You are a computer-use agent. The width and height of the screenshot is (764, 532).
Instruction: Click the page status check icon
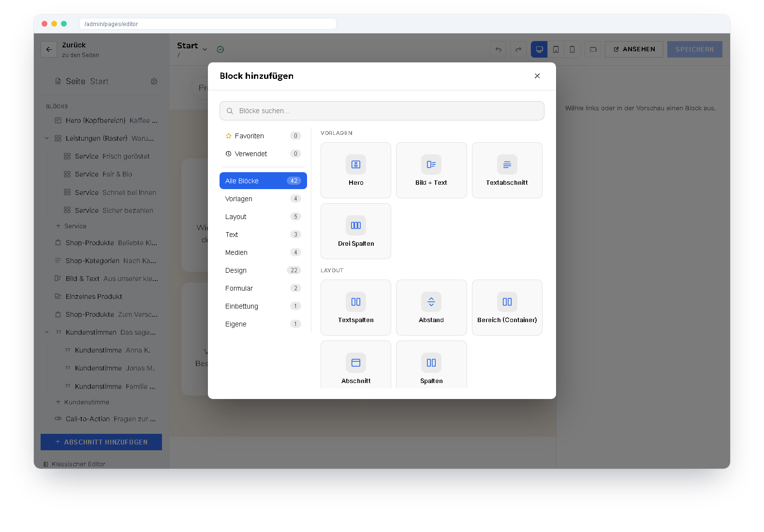pyautogui.click(x=220, y=49)
